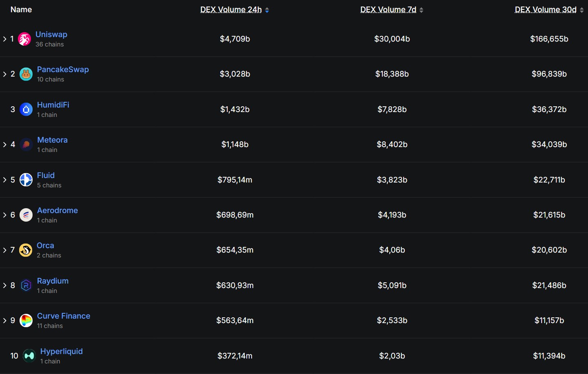
Task: Click the Fluid protocol logo
Action: pyautogui.click(x=25, y=180)
